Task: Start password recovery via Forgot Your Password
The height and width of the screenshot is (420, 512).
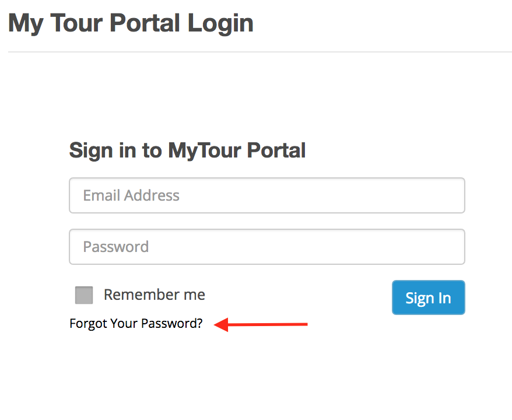Action: coord(136,323)
